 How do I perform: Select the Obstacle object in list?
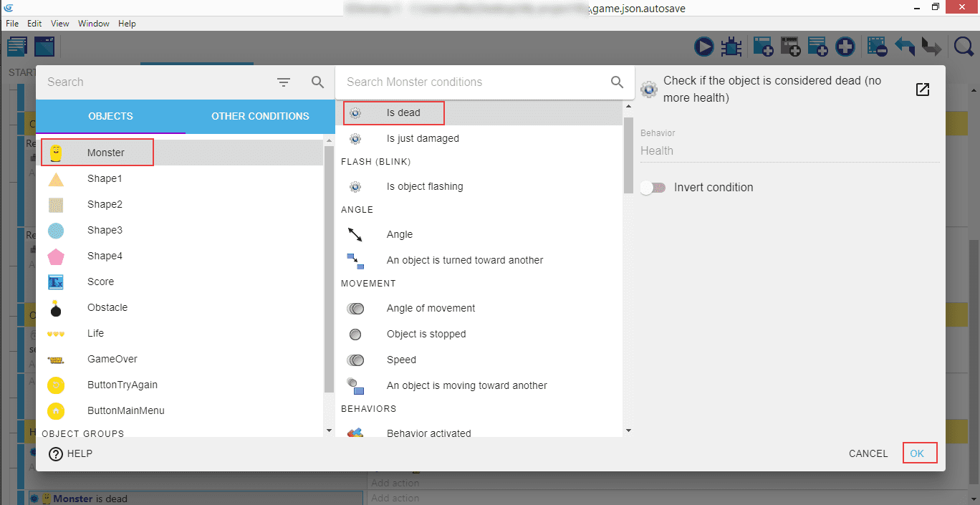(107, 307)
